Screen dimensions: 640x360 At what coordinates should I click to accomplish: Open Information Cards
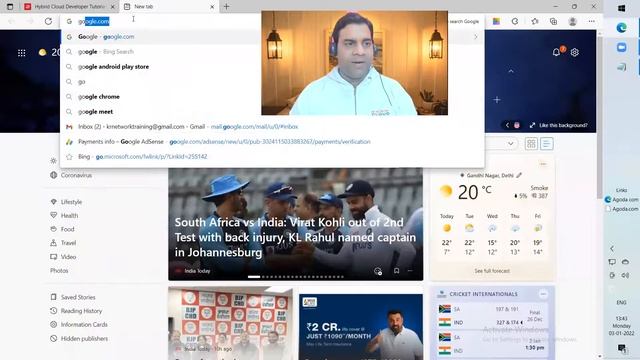84,324
